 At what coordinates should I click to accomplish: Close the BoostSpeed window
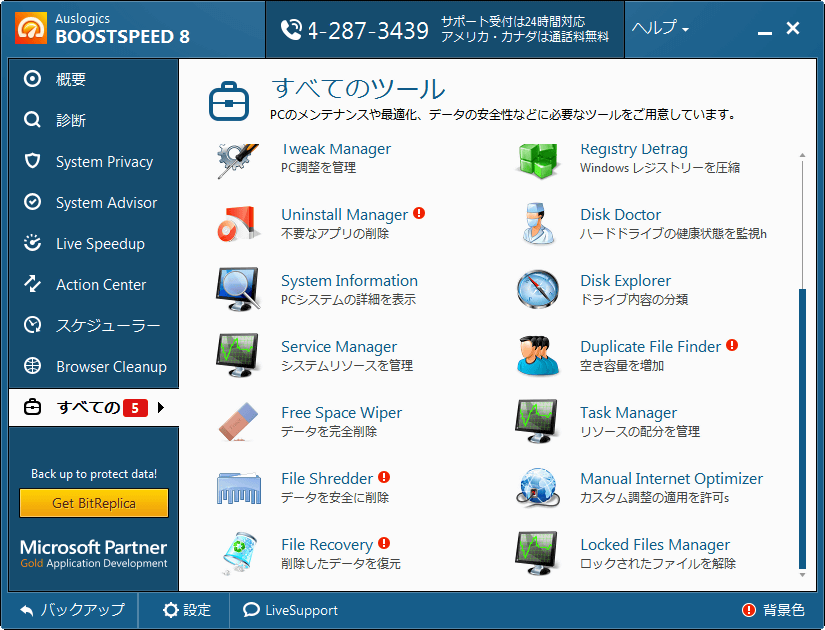(793, 28)
